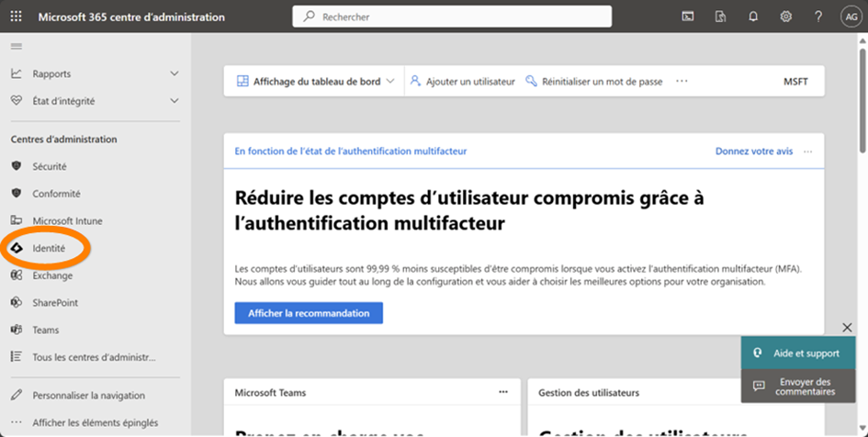
Task: Open the app launcher waffle icon
Action: 16,17
